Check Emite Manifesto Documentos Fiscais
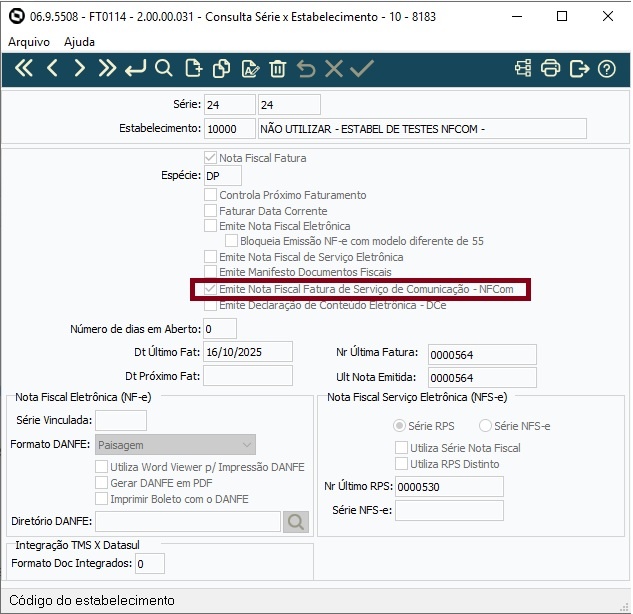The image size is (633, 614). (210, 272)
